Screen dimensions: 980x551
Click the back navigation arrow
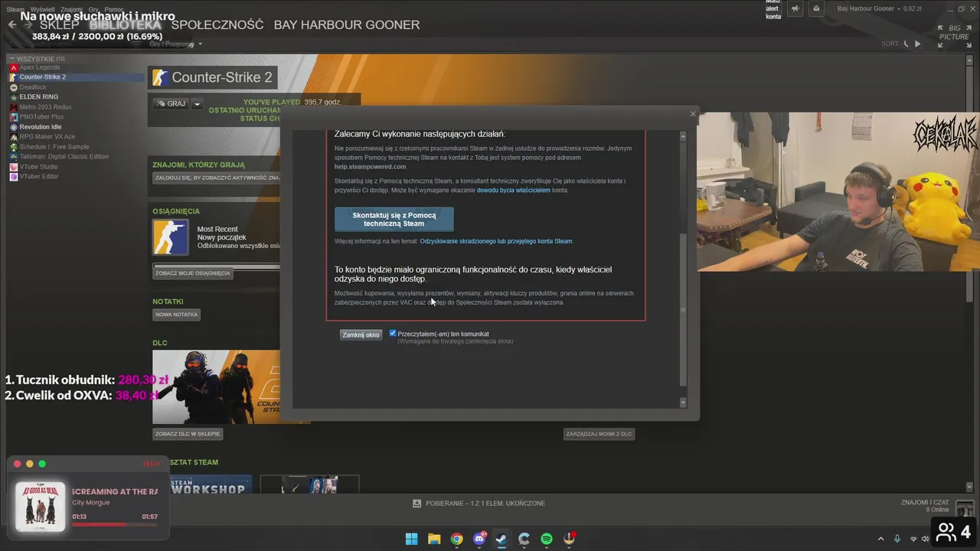coord(12,24)
